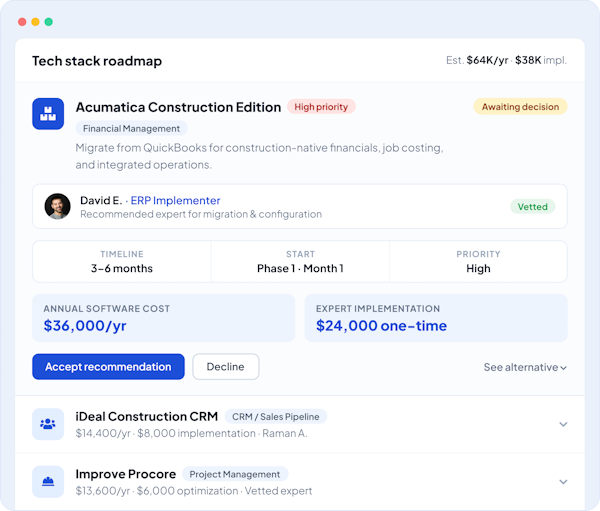This screenshot has height=511, width=600.
Task: Click the $13,600/yr Procore cost line
Action: pyautogui.click(x=194, y=491)
